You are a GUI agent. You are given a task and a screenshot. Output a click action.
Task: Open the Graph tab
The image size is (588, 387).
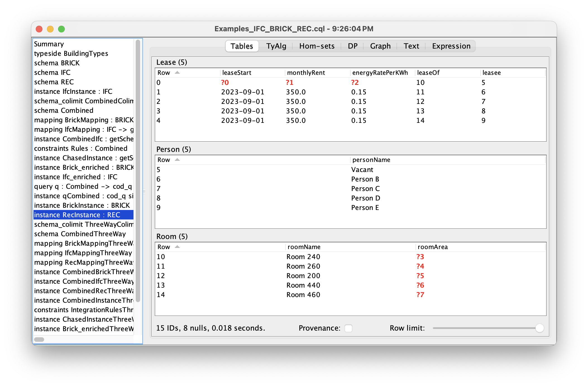tap(380, 46)
